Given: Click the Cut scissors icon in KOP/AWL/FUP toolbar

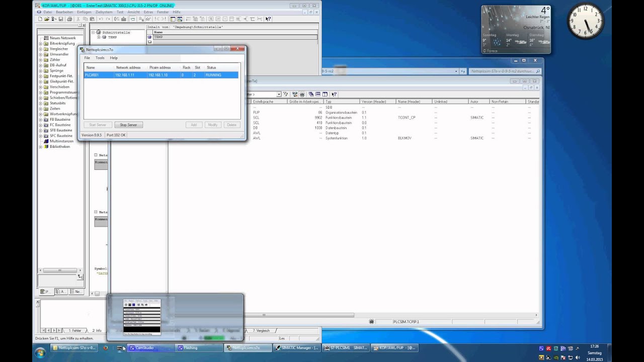Looking at the screenshot, I should (78, 19).
